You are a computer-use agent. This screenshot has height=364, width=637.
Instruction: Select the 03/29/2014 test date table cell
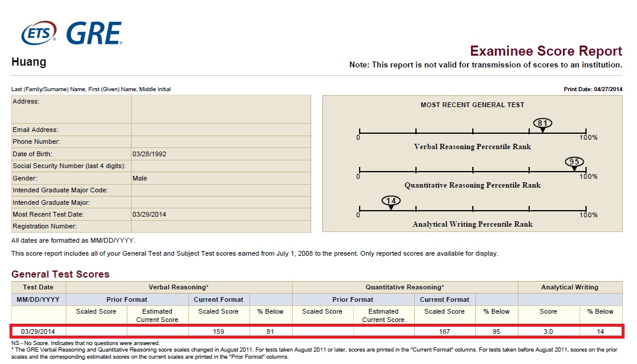pyautogui.click(x=38, y=331)
